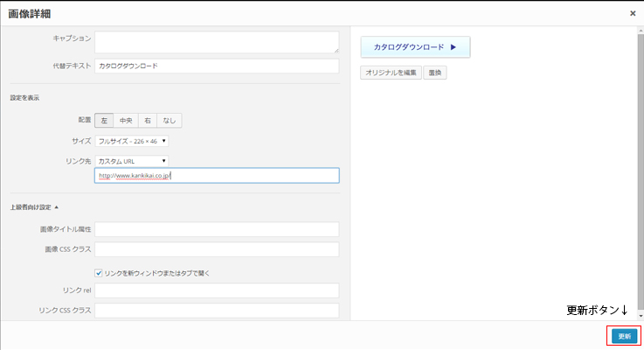Image resolution: width=644 pixels, height=350 pixels.
Task: Click the 画像 CSS クラス input field
Action: [x=217, y=249]
